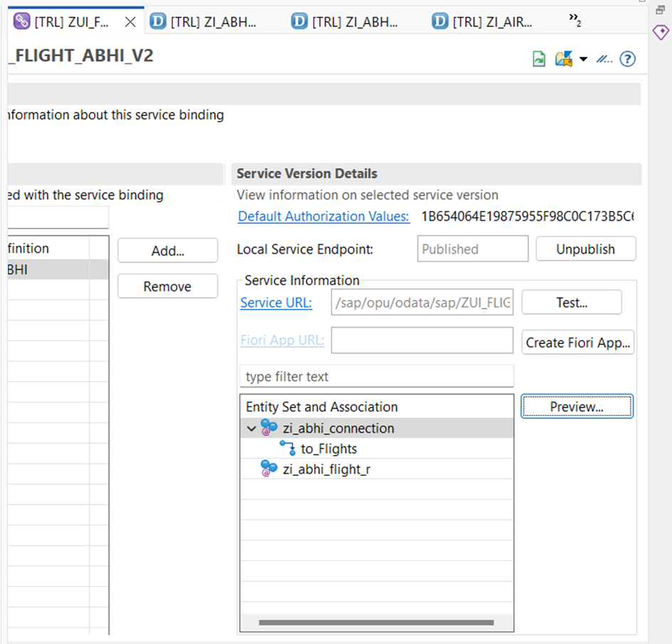
Task: Open the Default Authorization Values link
Action: [x=323, y=217]
